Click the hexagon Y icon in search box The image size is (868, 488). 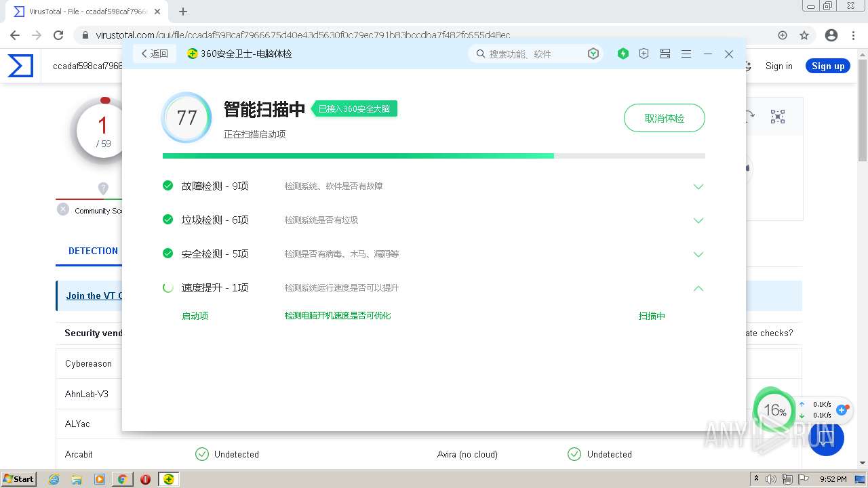[593, 54]
